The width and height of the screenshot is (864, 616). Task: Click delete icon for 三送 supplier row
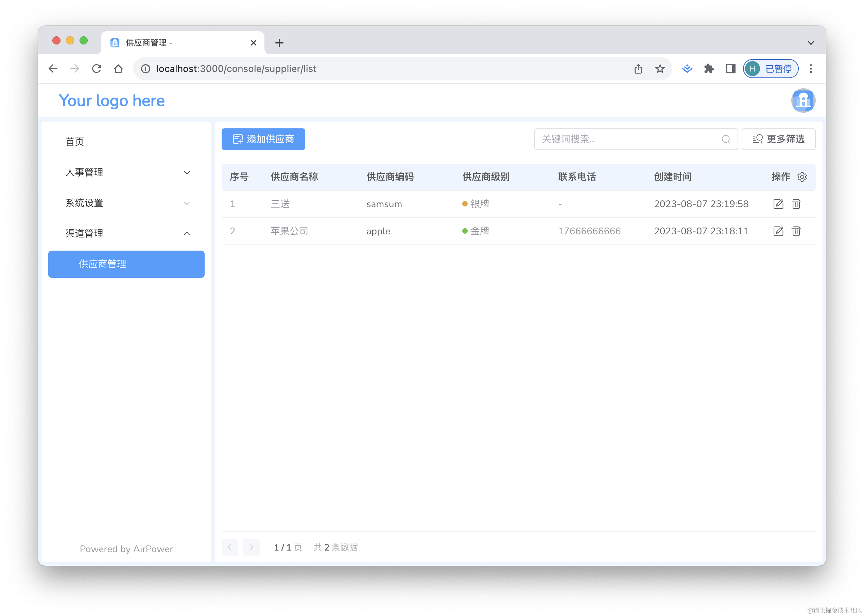(x=796, y=204)
